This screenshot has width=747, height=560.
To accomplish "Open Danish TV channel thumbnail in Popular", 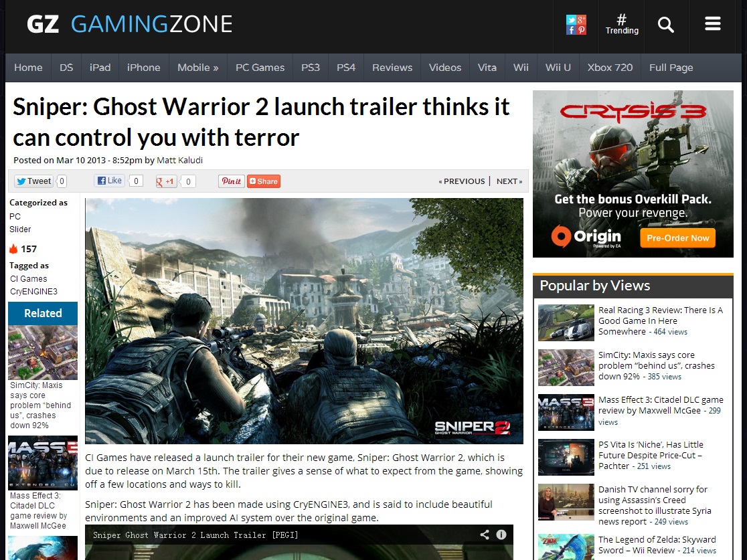I will tap(566, 502).
